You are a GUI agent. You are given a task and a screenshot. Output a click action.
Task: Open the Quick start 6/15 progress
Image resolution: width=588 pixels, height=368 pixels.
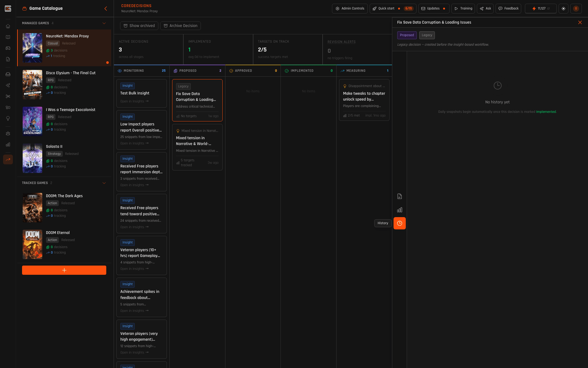[393, 9]
